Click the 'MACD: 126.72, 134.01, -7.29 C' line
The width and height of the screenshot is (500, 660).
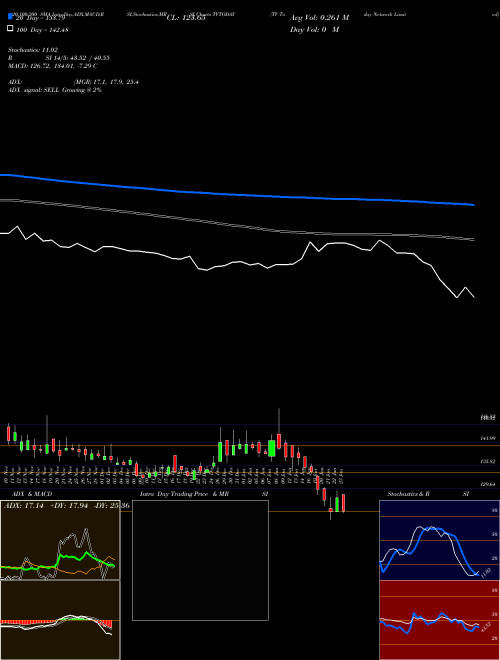tap(53, 66)
